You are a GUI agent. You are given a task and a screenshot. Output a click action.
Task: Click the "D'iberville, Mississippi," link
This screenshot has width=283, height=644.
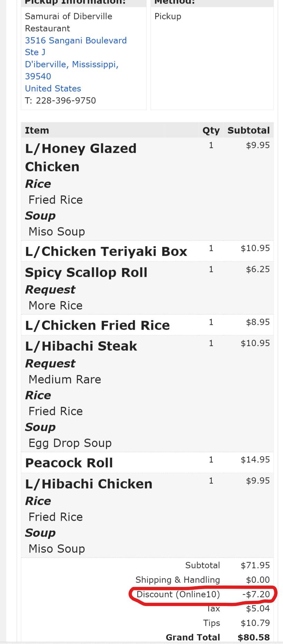click(72, 64)
